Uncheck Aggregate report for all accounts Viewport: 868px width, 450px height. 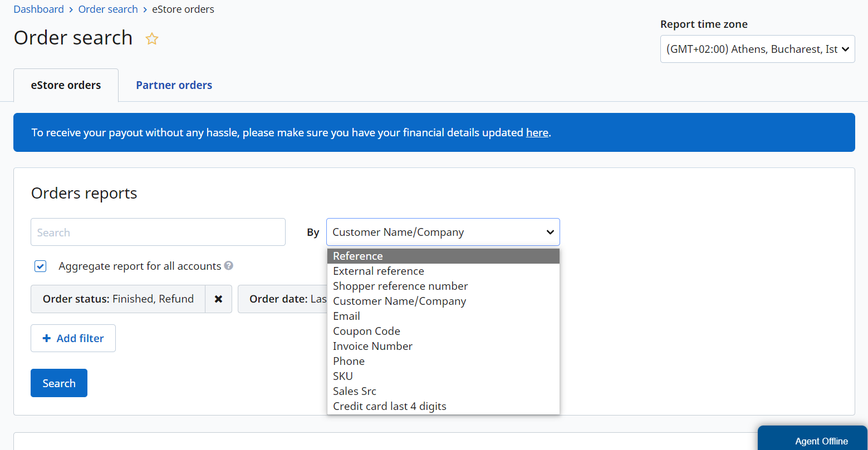pyautogui.click(x=40, y=266)
